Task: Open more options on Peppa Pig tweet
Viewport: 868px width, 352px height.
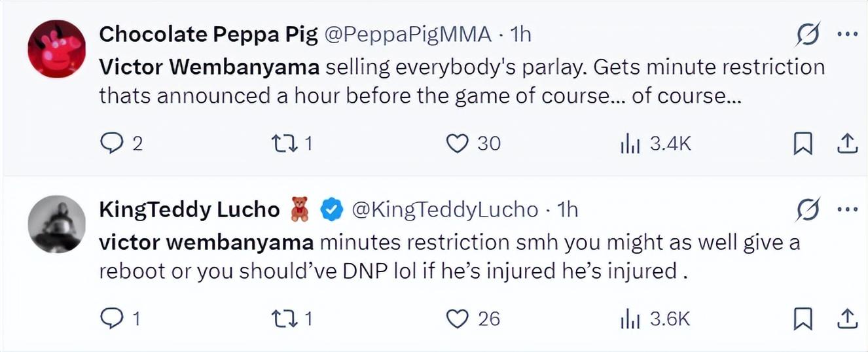Action: [847, 35]
